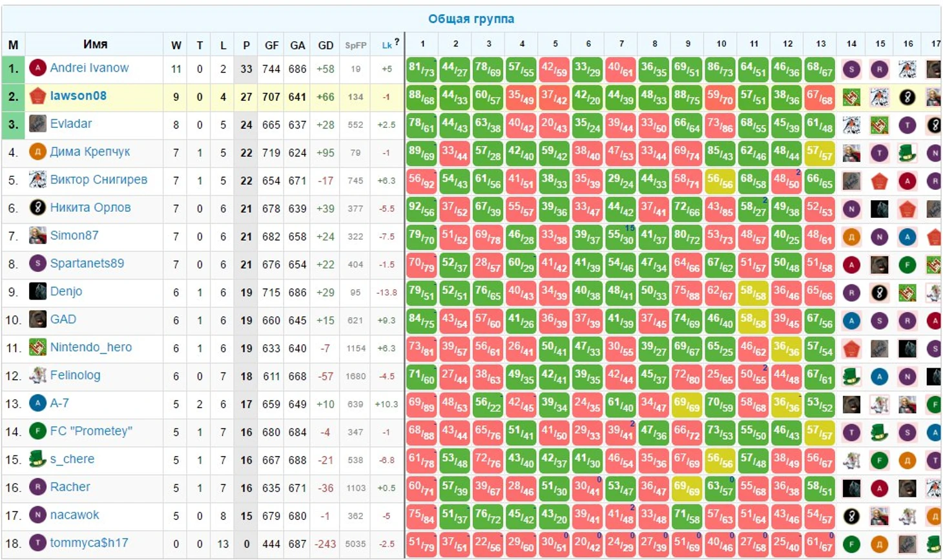Open the 81/73 score in Andrei Ivanow row

[x=422, y=69]
